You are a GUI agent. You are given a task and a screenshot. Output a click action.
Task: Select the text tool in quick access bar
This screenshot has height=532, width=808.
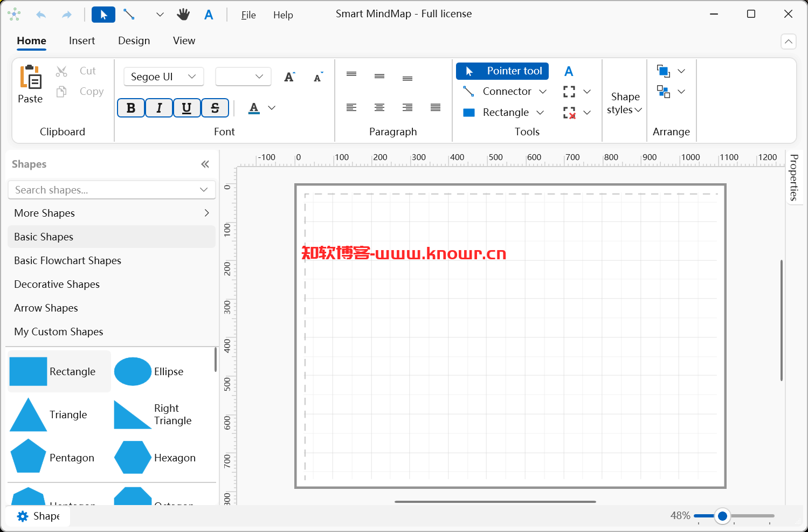[x=209, y=15]
